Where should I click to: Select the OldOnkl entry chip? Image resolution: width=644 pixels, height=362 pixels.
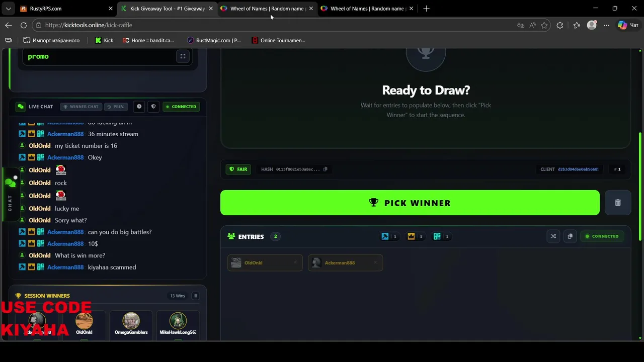265,263
